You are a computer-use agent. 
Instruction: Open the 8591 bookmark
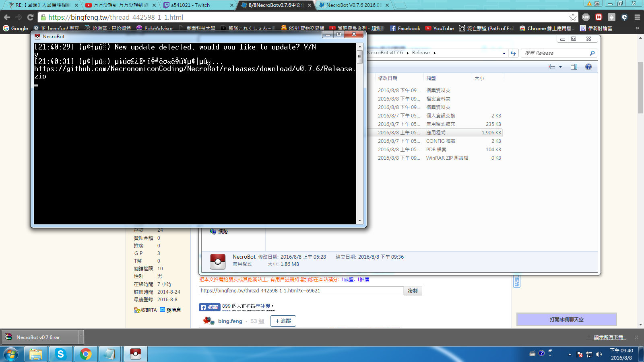click(303, 28)
